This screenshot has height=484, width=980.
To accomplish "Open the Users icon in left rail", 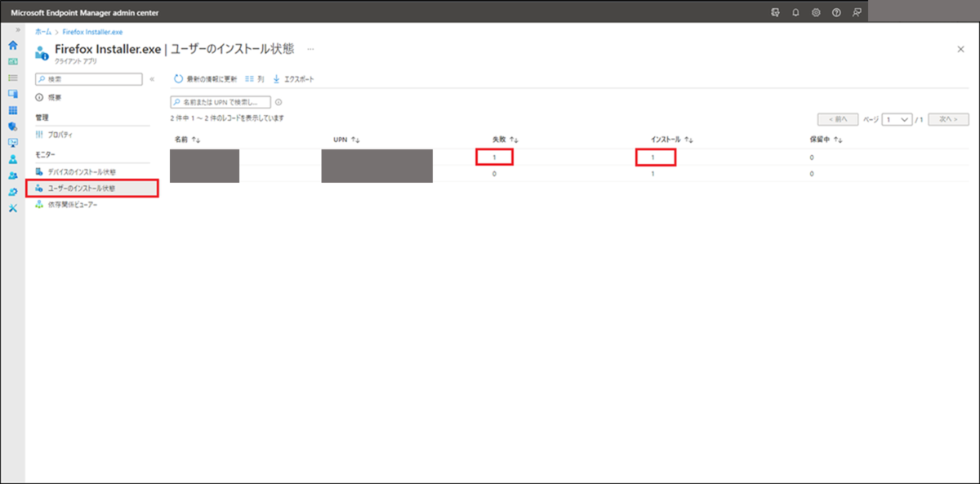I will (x=12, y=159).
